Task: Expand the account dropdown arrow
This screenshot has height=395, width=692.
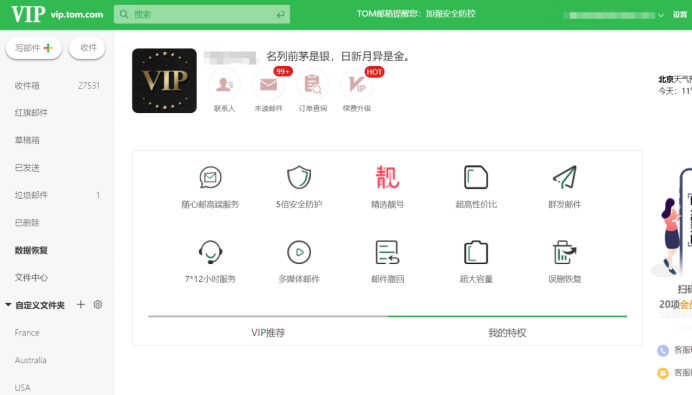Action: pos(661,15)
